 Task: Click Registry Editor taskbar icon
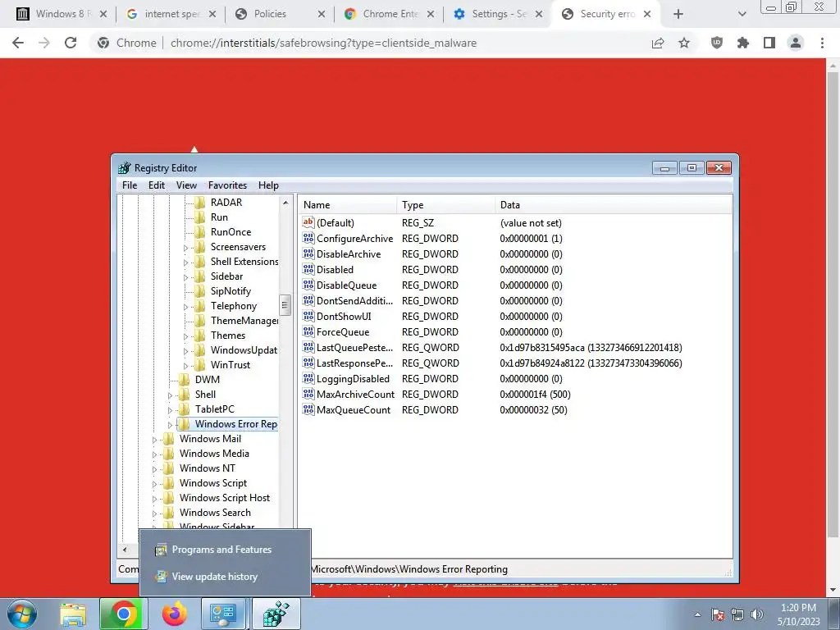(276, 614)
